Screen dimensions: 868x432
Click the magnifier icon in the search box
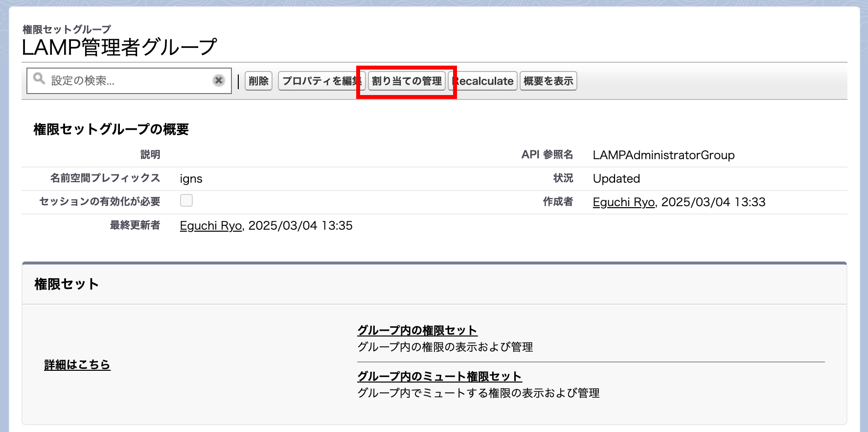coord(39,79)
